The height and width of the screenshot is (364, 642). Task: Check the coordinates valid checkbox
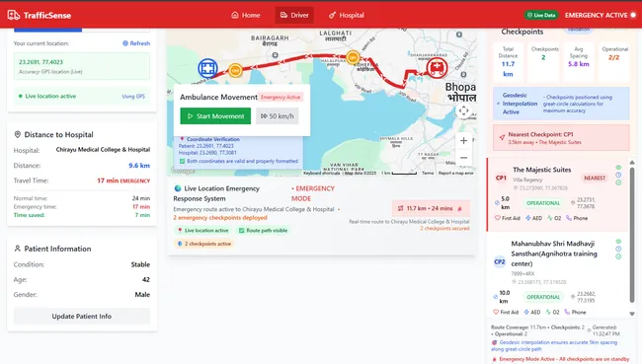coord(182,161)
